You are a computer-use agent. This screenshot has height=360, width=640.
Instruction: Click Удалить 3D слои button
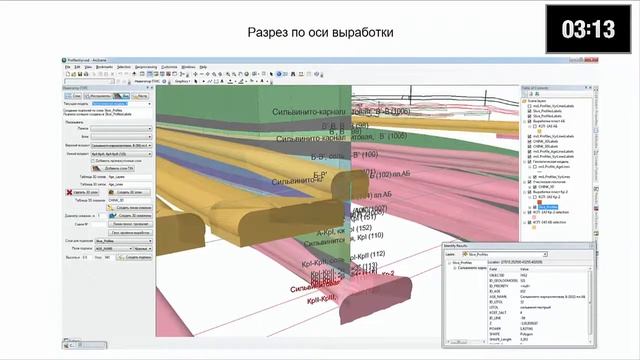pyautogui.click(x=82, y=192)
